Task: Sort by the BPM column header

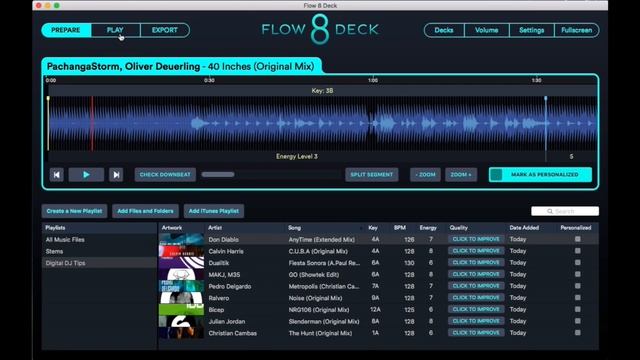Action: tap(400, 228)
